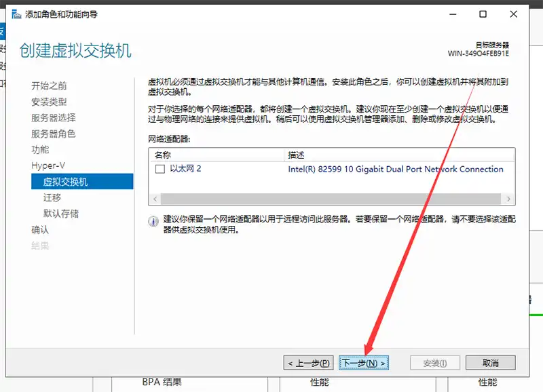Click the info icon beside the adapter recommendation

(154, 222)
